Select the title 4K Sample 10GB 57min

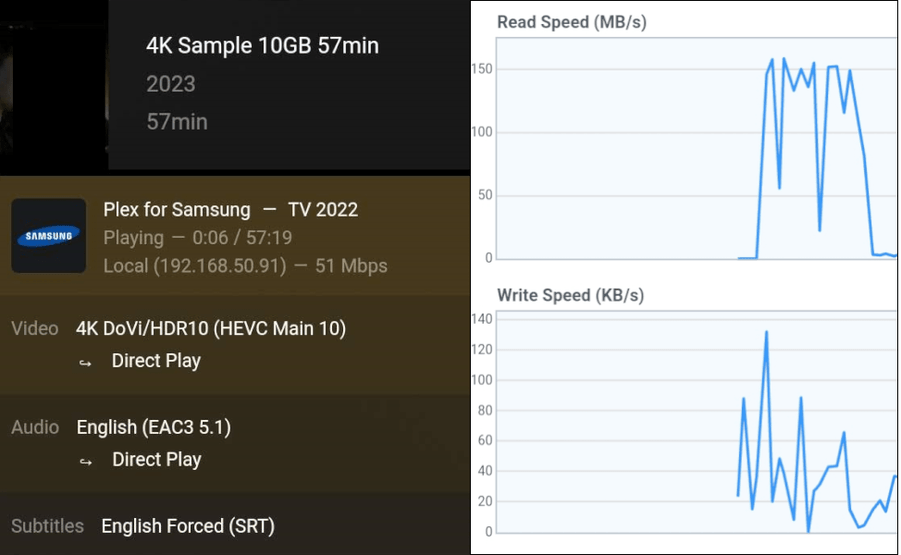262,46
